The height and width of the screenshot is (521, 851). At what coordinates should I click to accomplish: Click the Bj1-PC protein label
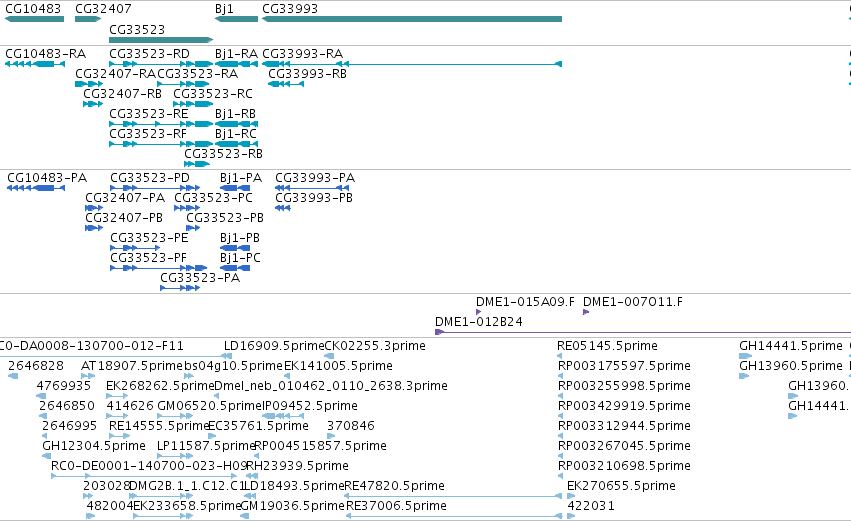(240, 258)
